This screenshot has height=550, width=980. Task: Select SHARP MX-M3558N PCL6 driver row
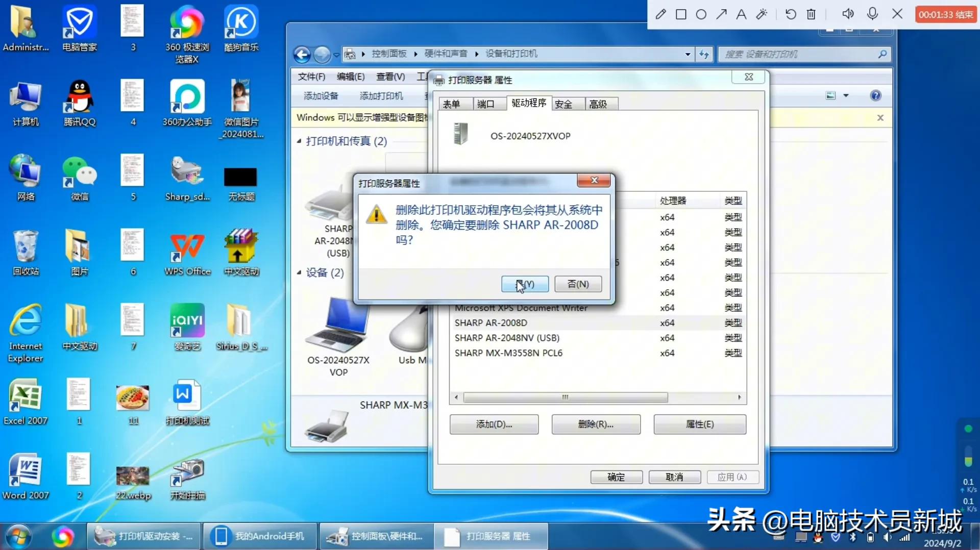(x=598, y=353)
